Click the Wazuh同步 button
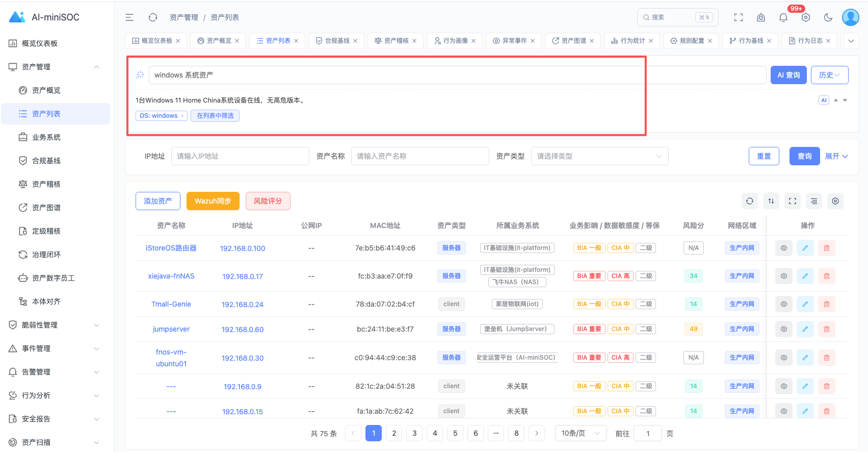Viewport: 868px width, 452px height. click(213, 201)
